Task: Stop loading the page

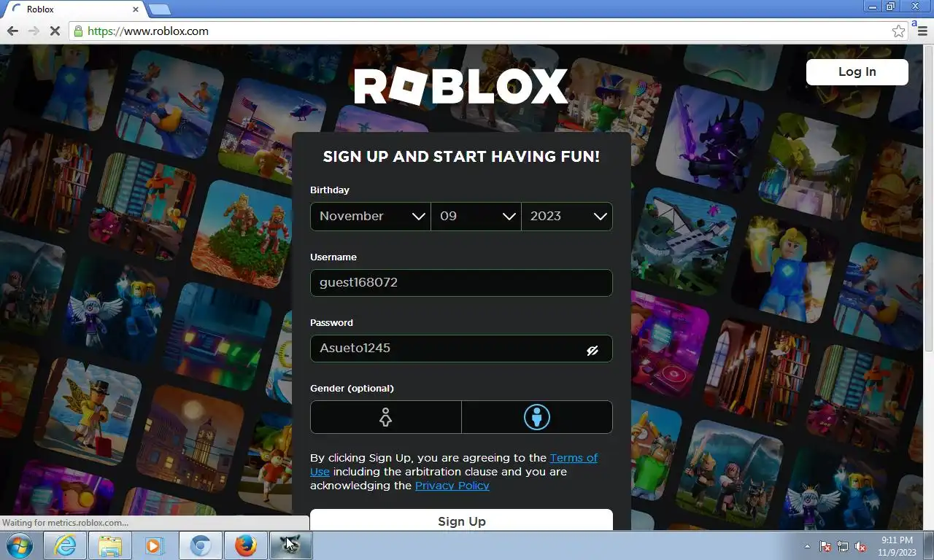Action: pyautogui.click(x=55, y=31)
